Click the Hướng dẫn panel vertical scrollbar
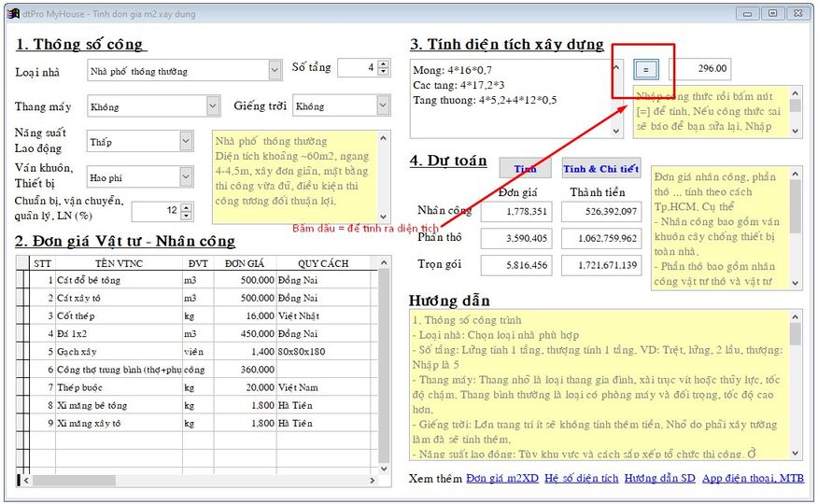Viewport: 818px width, 504px height. tap(795, 392)
